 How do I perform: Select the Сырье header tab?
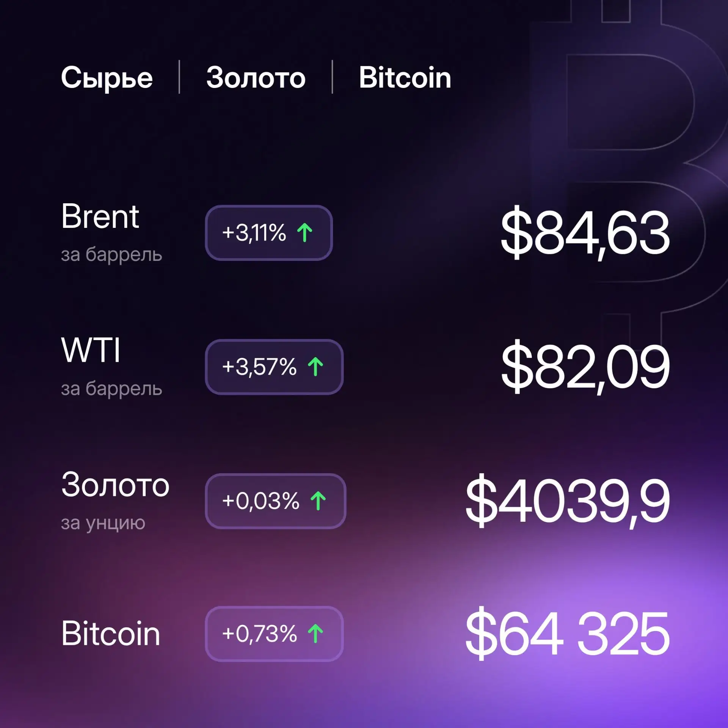pos(107,78)
